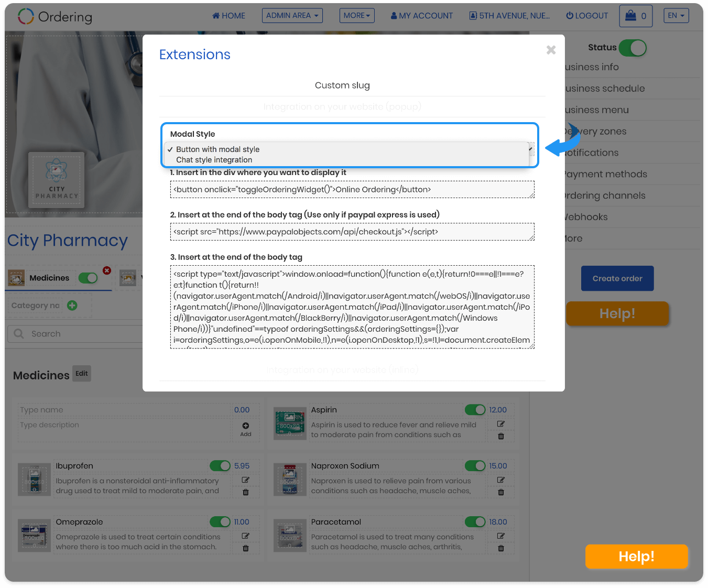Click the Create order button
Image resolution: width=708 pixels, height=588 pixels.
point(617,278)
